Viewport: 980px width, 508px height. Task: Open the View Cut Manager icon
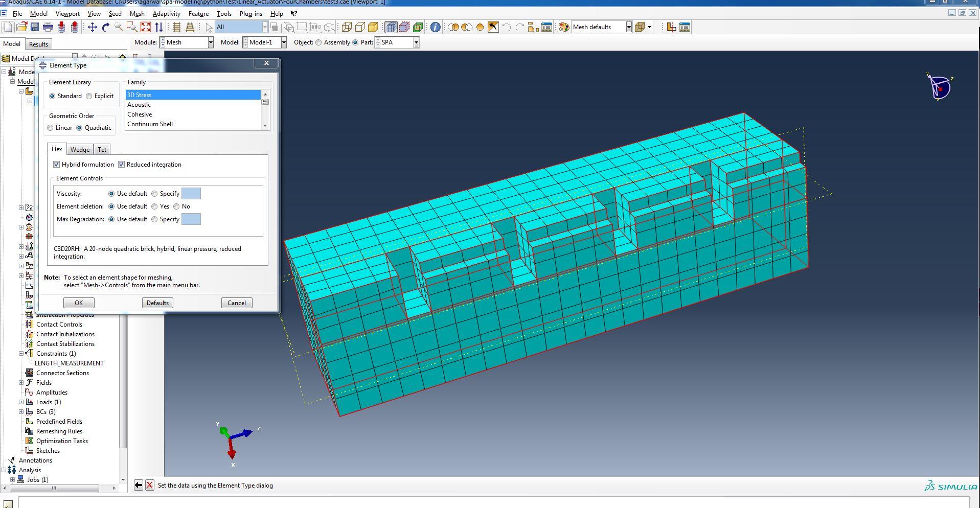pos(685,27)
